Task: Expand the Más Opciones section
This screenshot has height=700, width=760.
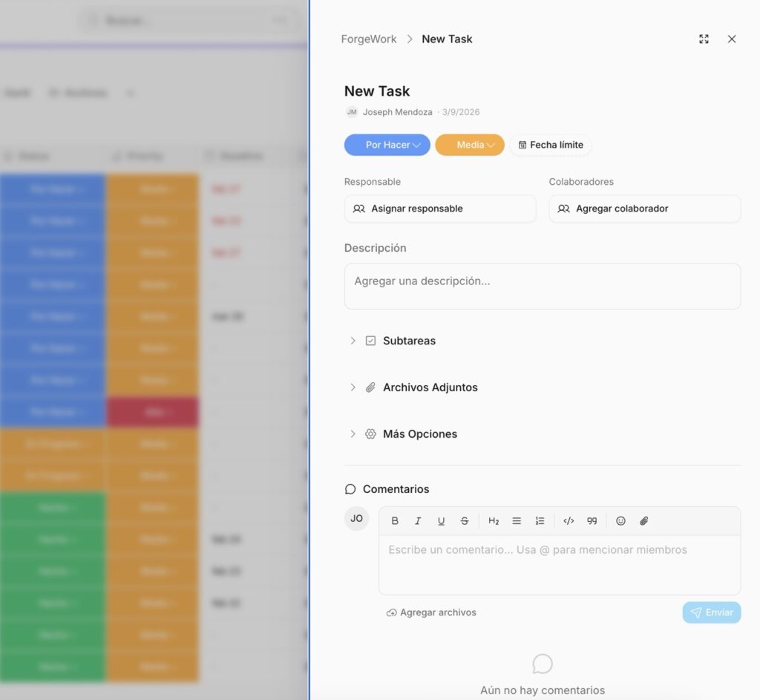Action: coord(419,434)
